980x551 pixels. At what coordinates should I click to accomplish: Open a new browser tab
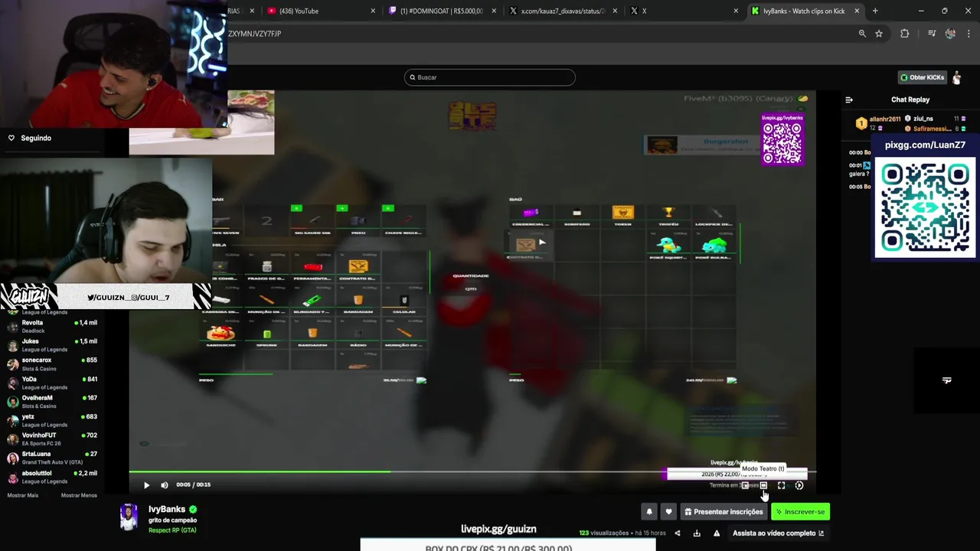(x=875, y=11)
